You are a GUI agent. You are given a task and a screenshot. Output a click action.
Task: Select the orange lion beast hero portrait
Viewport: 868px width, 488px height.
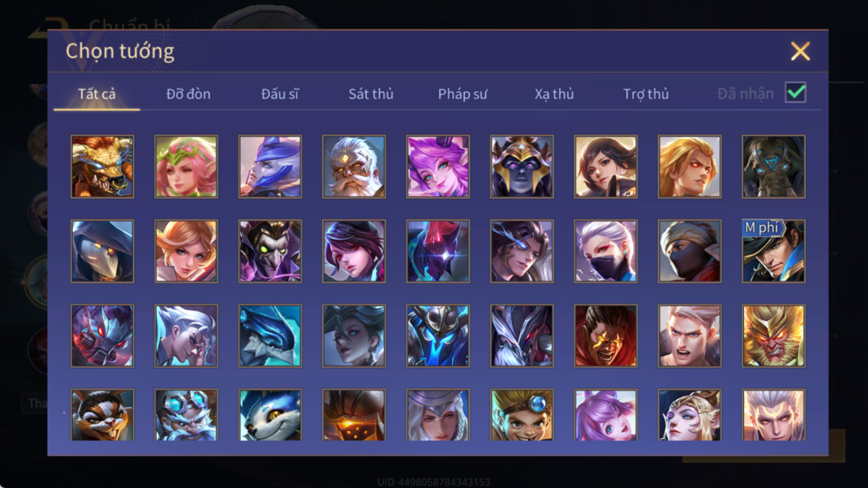click(102, 167)
